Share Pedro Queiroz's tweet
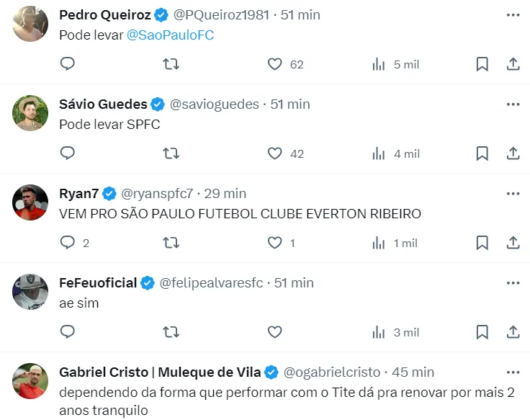Screen dimensions: 530x420 (513, 64)
